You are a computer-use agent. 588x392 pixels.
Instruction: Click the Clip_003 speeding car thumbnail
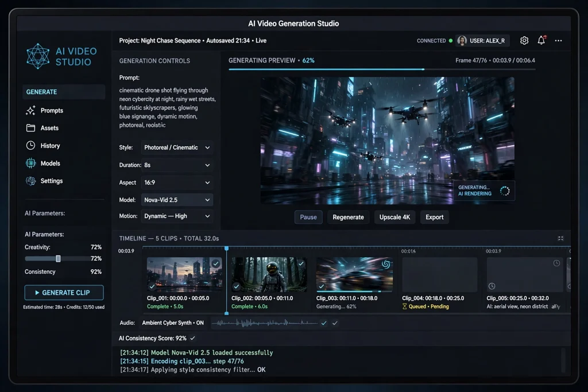pos(354,274)
